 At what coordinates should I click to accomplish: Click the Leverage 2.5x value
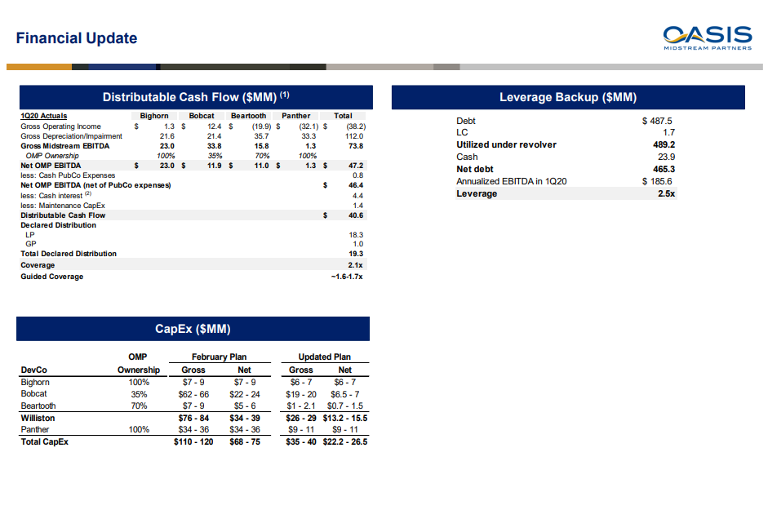[666, 193]
